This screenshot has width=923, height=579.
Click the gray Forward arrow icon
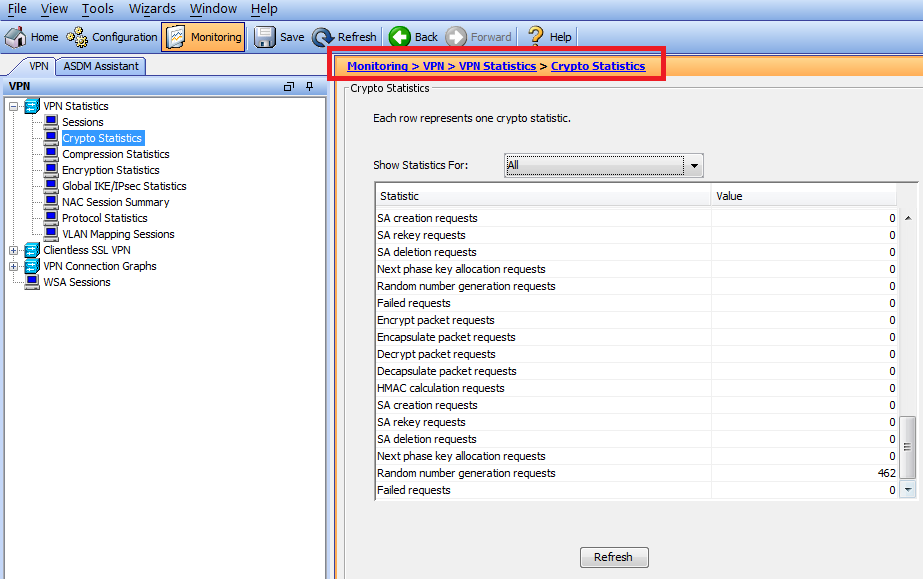456,37
